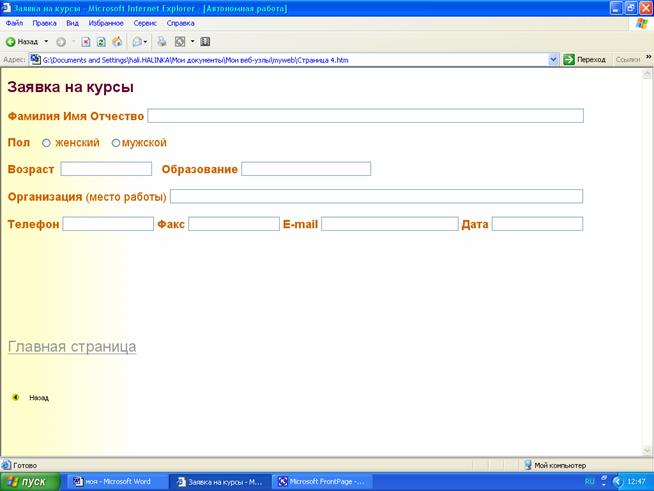Click the Forward arrow toolbar icon
This screenshot has height=491, width=654.
61,42
